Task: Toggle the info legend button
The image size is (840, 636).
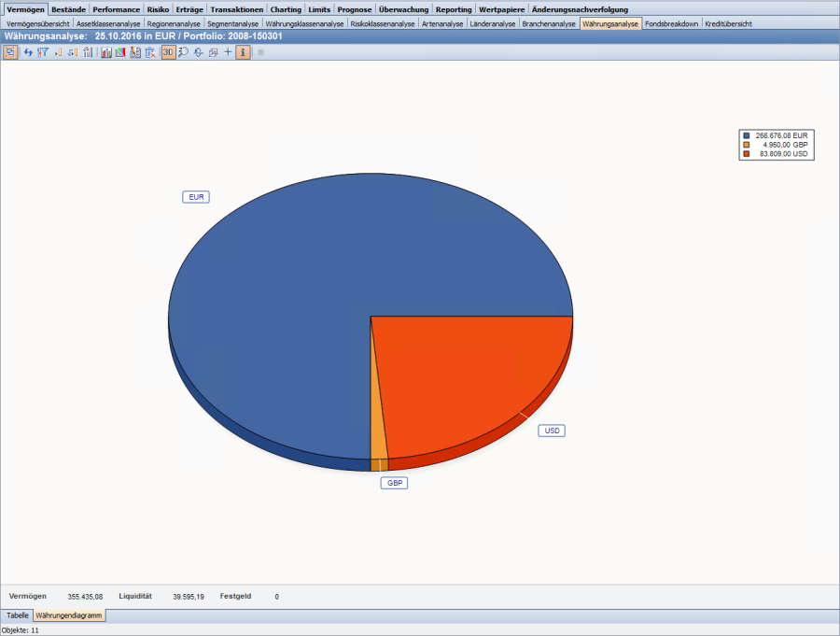Action: (243, 52)
